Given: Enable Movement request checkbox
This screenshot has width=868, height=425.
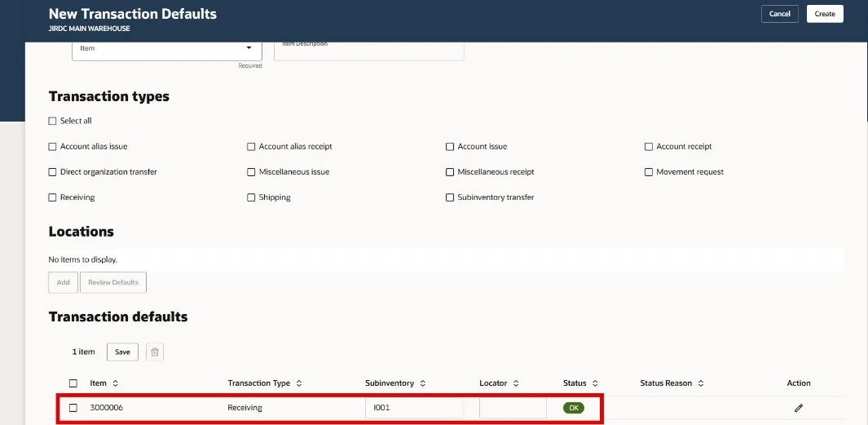Looking at the screenshot, I should [649, 172].
